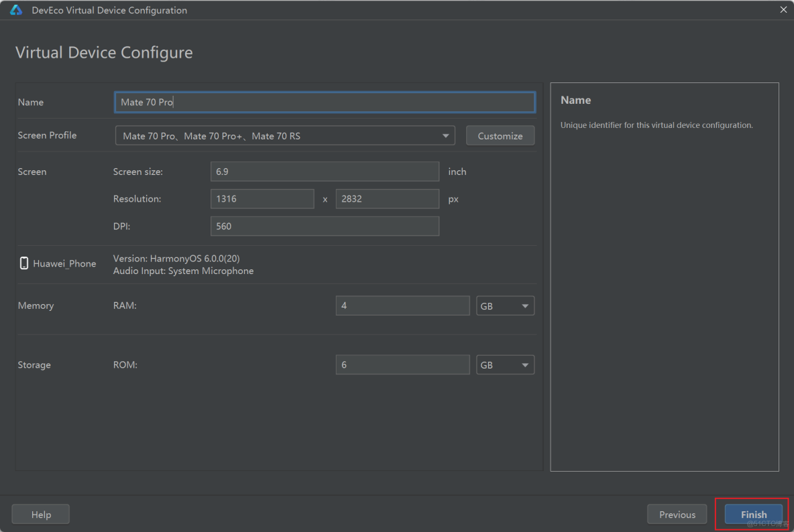
Task: Click the Screen size input field
Action: point(325,172)
